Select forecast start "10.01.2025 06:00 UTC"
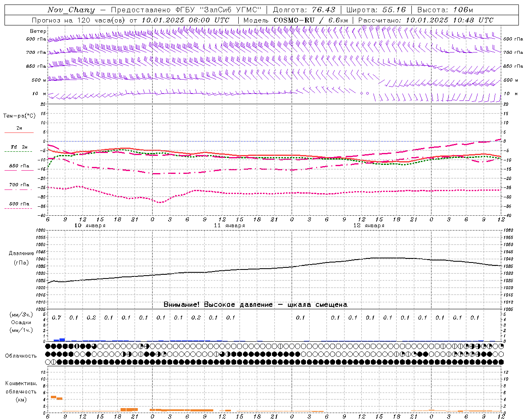525x420 pixels. tap(185, 20)
